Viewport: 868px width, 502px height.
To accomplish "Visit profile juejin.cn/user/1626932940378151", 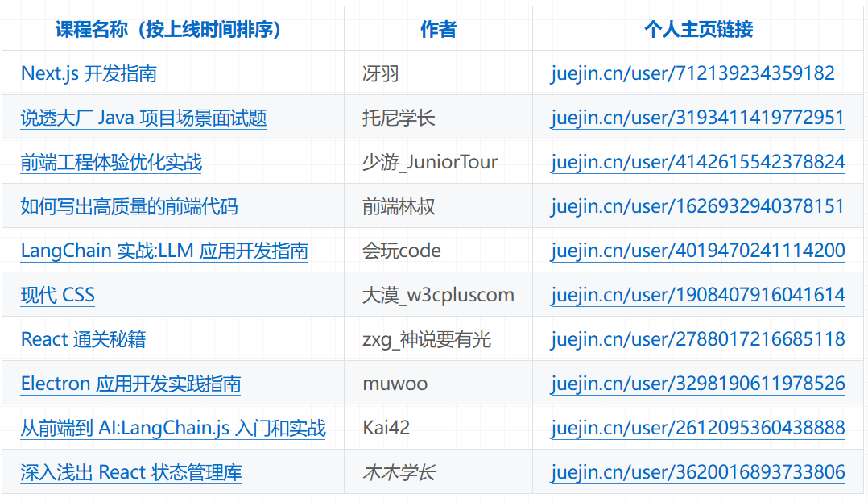I will point(697,206).
